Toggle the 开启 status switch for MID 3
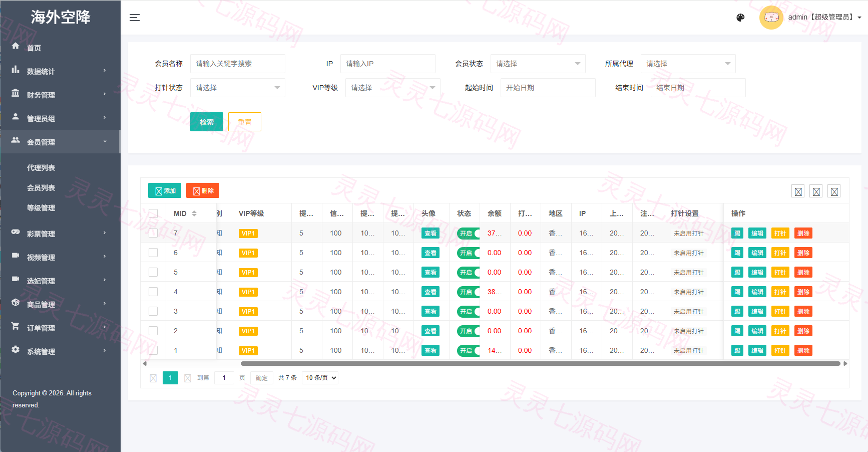The height and width of the screenshot is (452, 868). [x=469, y=312]
